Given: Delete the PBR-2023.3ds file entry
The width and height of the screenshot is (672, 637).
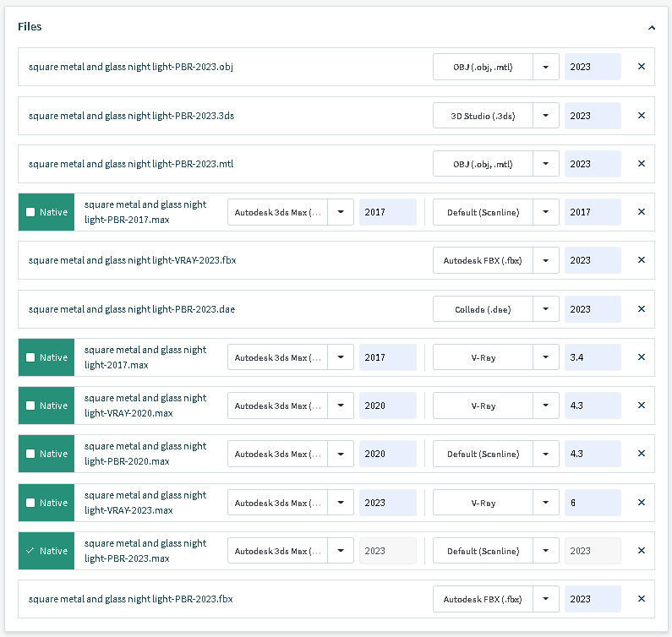Looking at the screenshot, I should pyautogui.click(x=641, y=116).
